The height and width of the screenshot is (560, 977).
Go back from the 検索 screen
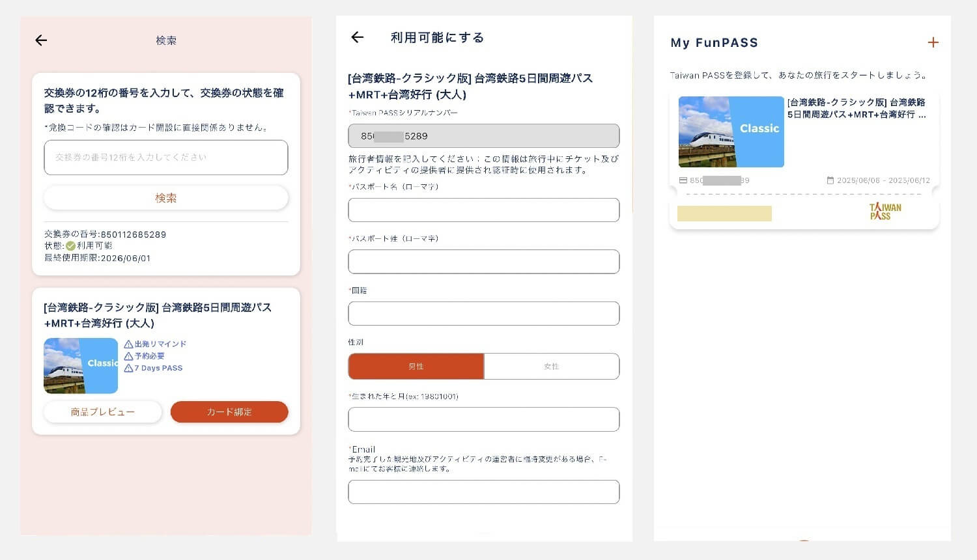click(41, 40)
